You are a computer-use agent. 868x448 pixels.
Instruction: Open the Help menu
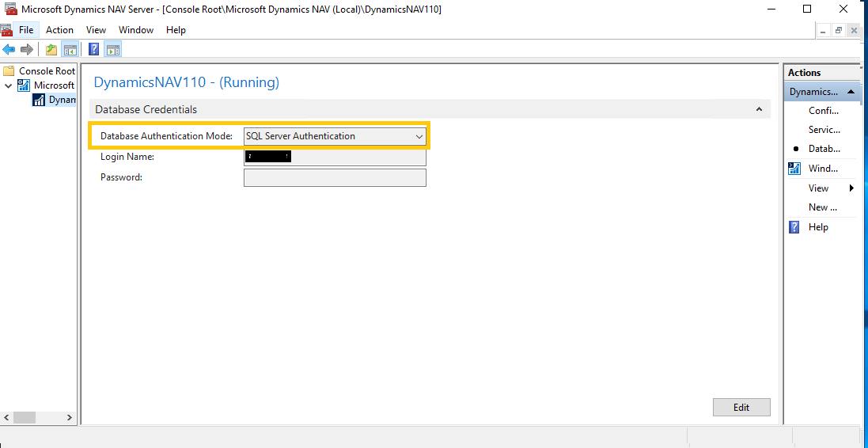click(x=176, y=30)
